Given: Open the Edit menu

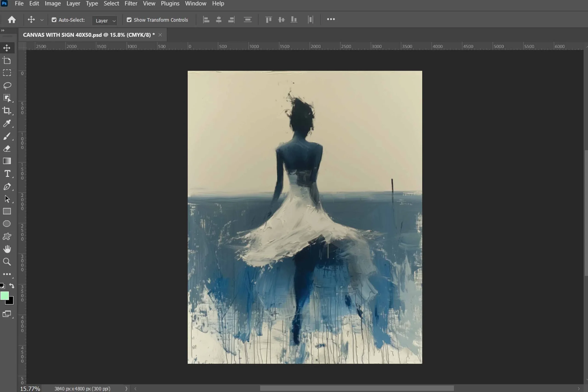Looking at the screenshot, I should (34, 3).
